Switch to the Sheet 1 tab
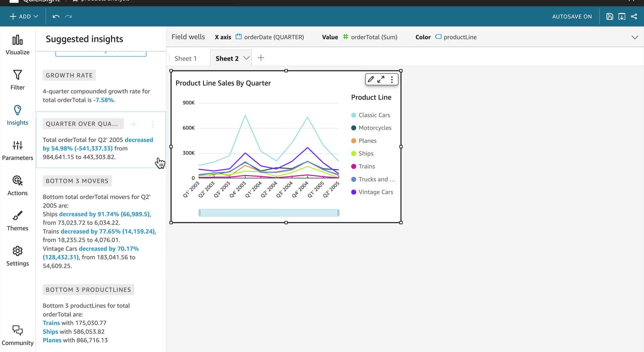 (x=185, y=58)
